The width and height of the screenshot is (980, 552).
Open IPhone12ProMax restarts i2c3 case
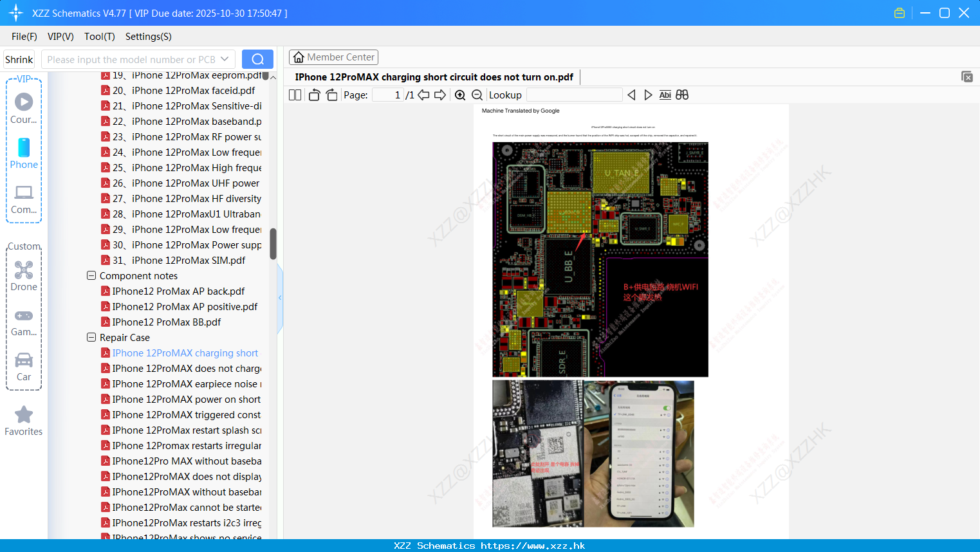[181, 523]
